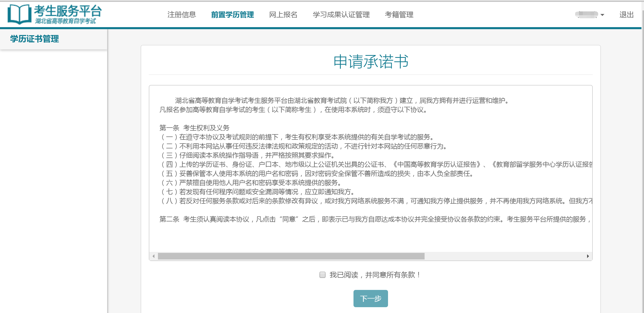
Task: Expand the user account dropdown arrow
Action: coord(602,15)
